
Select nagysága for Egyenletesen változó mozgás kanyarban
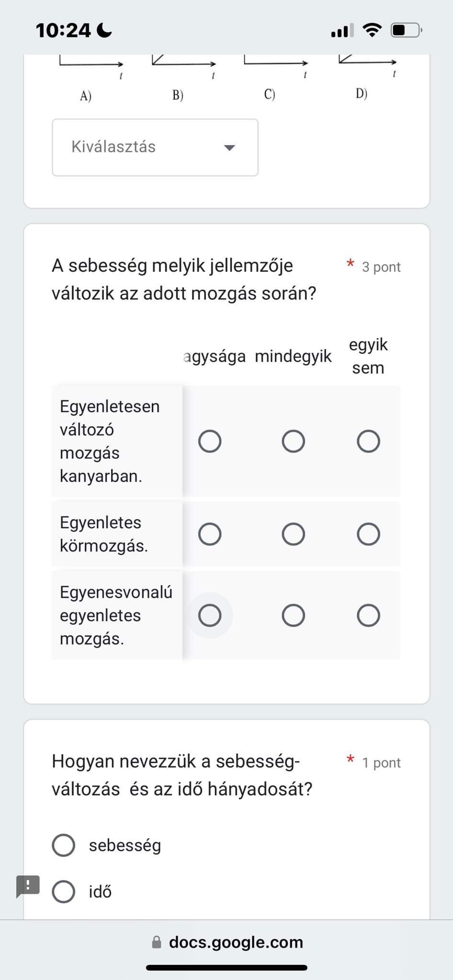pos(210,441)
